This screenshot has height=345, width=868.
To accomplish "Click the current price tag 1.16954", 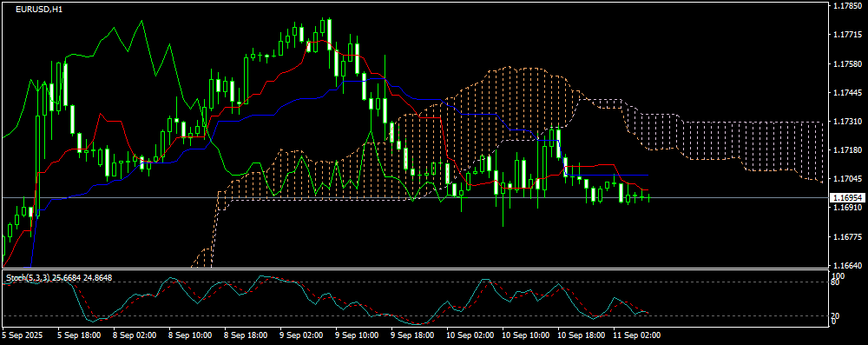I will (847, 197).
